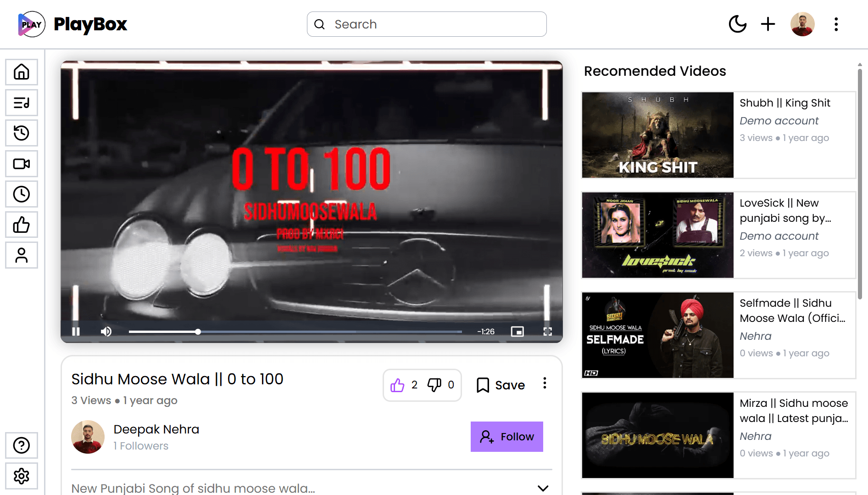Click the PlayBox logo
Image resolution: width=868 pixels, height=495 pixels.
tap(72, 24)
